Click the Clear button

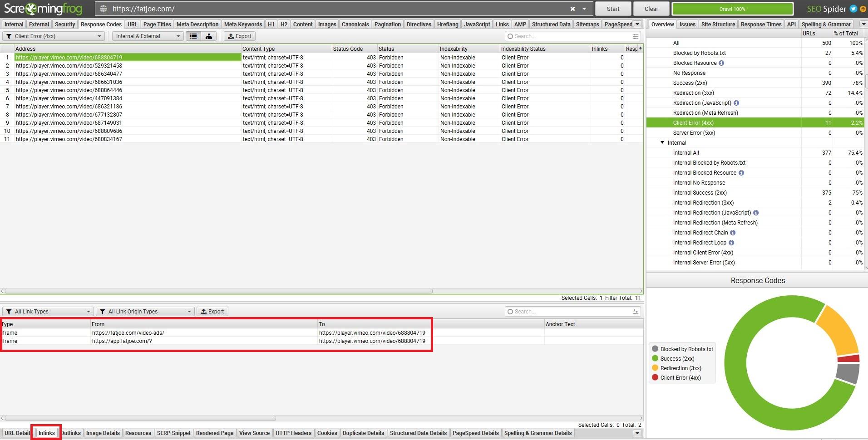(651, 9)
